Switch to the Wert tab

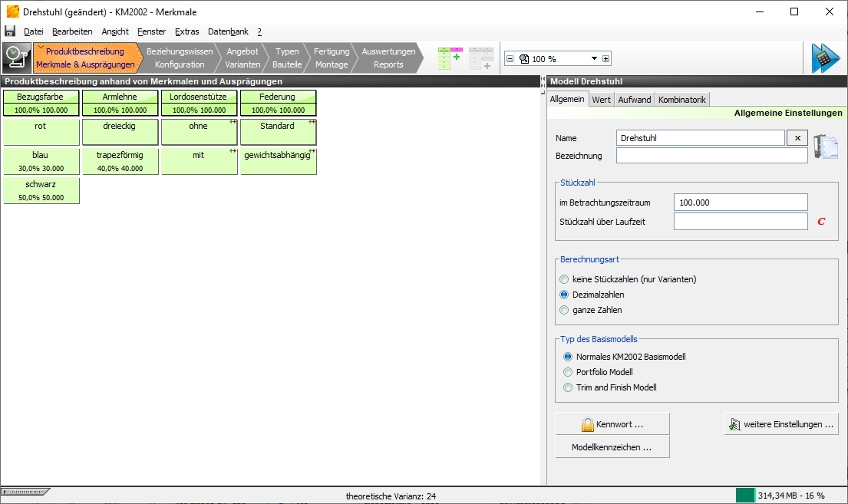click(601, 100)
